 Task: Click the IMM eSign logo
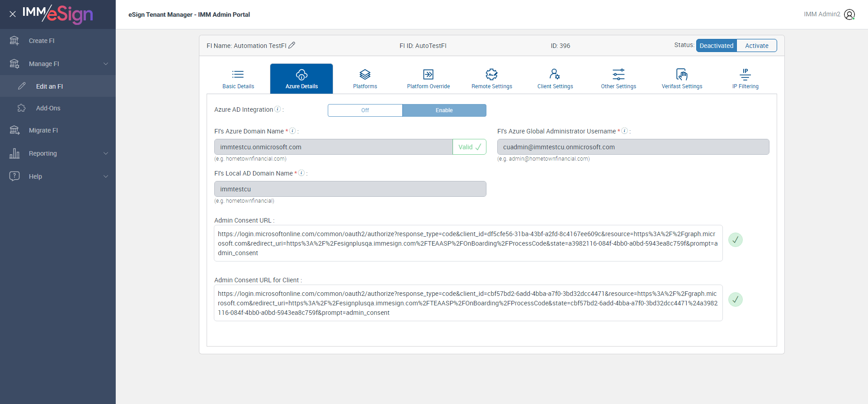click(58, 14)
